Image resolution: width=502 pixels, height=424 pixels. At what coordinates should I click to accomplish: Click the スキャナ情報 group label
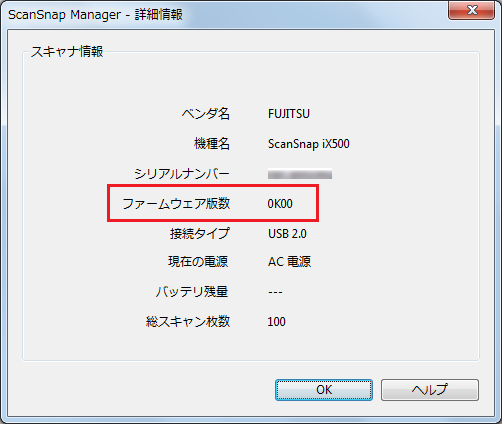67,52
